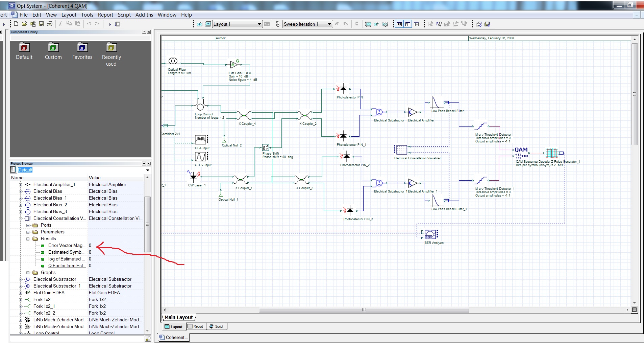Open the Custom component library folder
The height and width of the screenshot is (343, 644).
point(53,48)
